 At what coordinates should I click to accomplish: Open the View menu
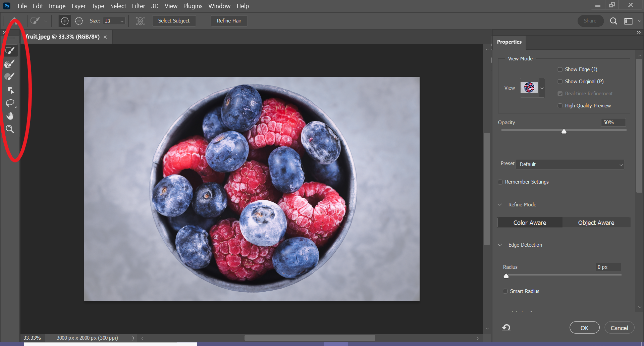coord(171,6)
